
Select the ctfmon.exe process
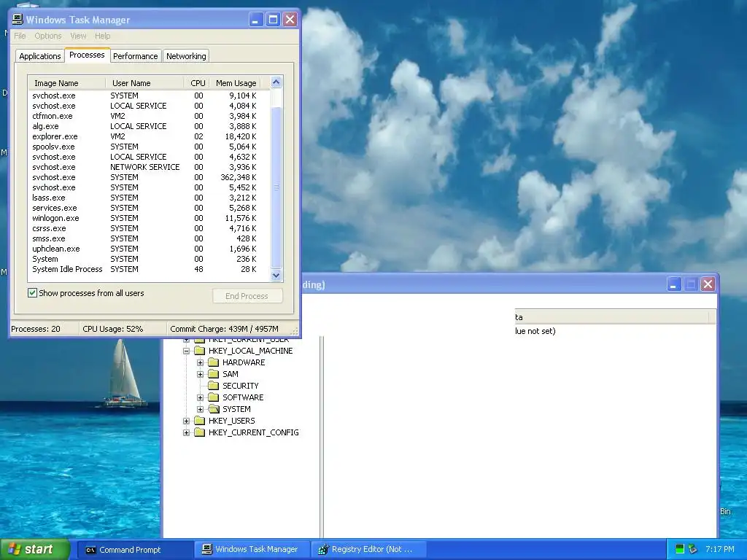149,116
